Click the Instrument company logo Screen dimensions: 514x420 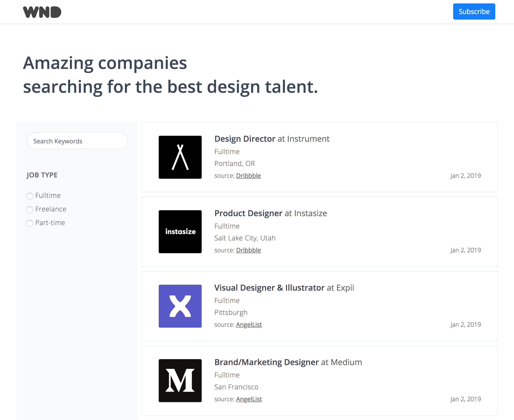pyautogui.click(x=180, y=157)
